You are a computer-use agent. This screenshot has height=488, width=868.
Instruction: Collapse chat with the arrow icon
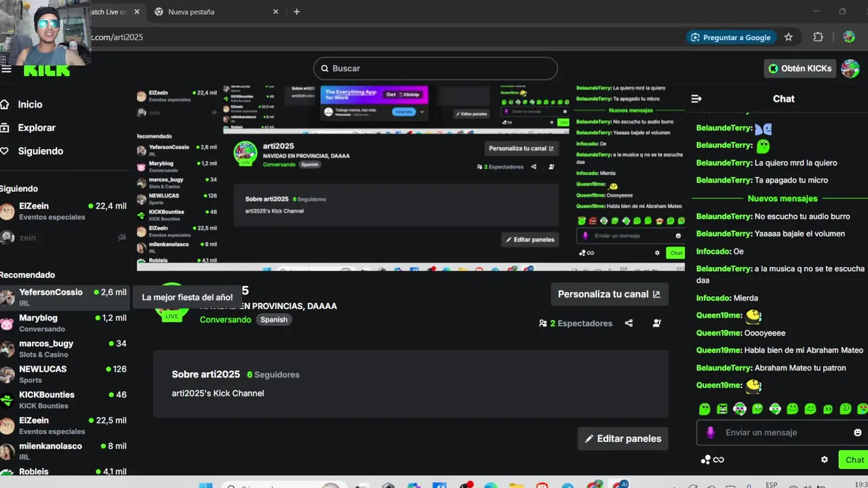(696, 99)
